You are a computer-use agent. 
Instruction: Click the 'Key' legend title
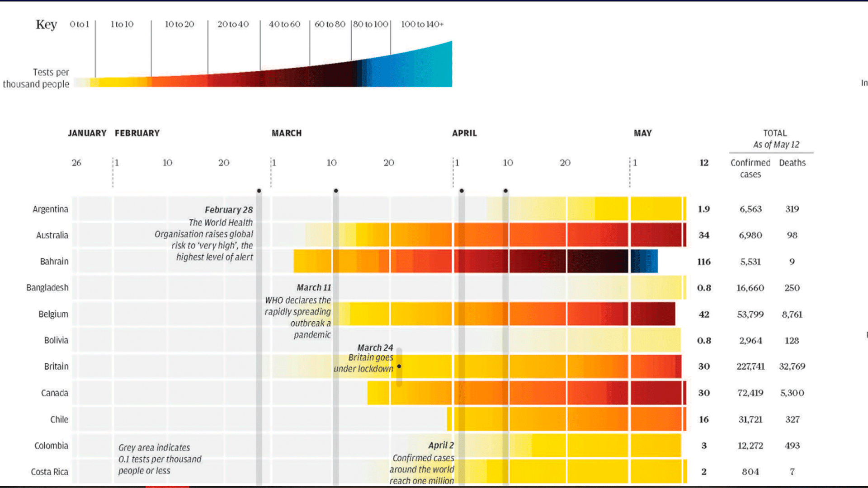coord(46,24)
